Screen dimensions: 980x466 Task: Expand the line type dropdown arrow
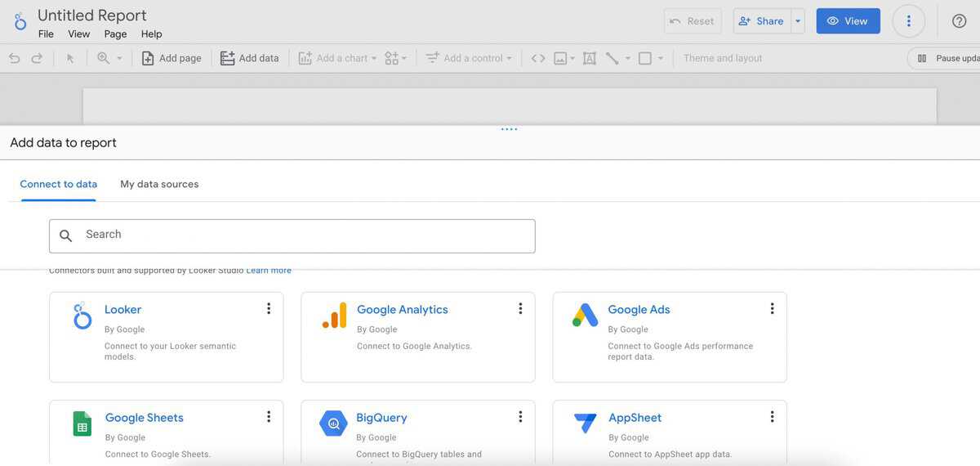click(628, 58)
